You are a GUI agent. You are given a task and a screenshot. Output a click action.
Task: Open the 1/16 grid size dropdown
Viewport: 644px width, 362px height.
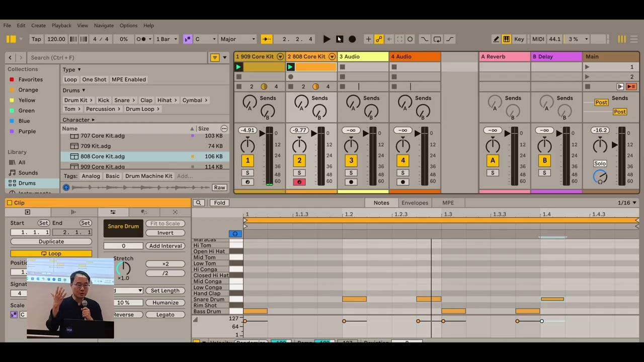point(627,203)
